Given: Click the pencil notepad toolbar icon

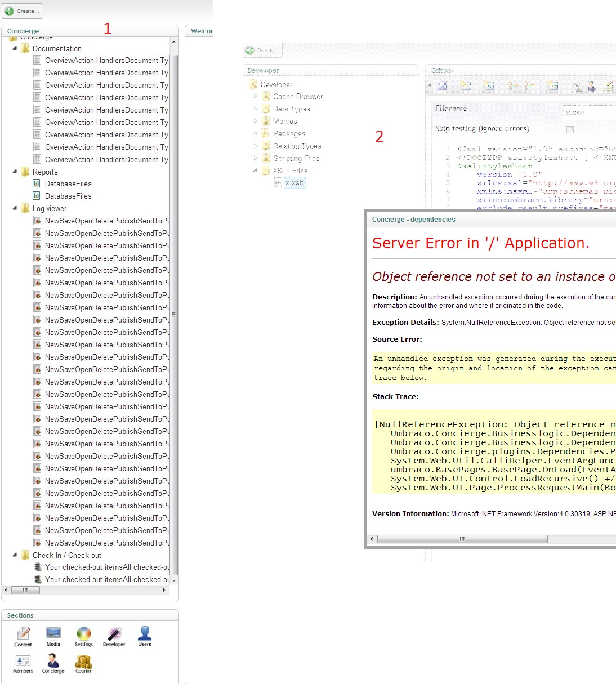Looking at the screenshot, I should tap(607, 86).
